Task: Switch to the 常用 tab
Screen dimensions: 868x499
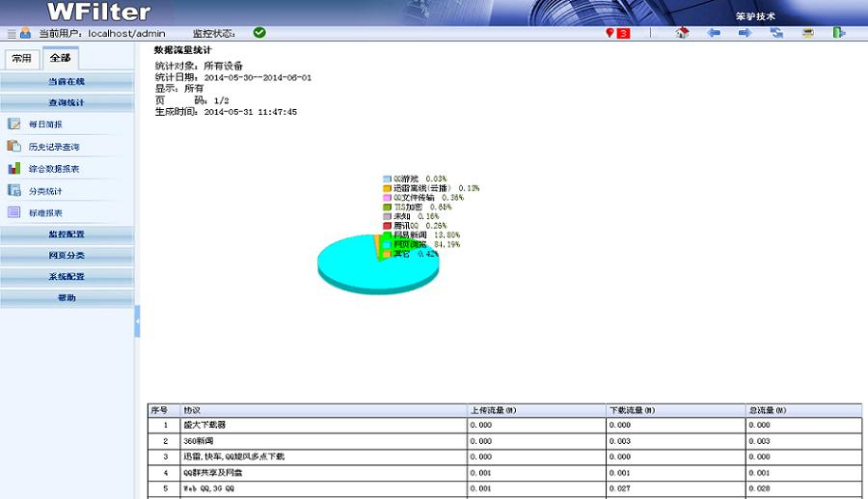Action: (21, 58)
